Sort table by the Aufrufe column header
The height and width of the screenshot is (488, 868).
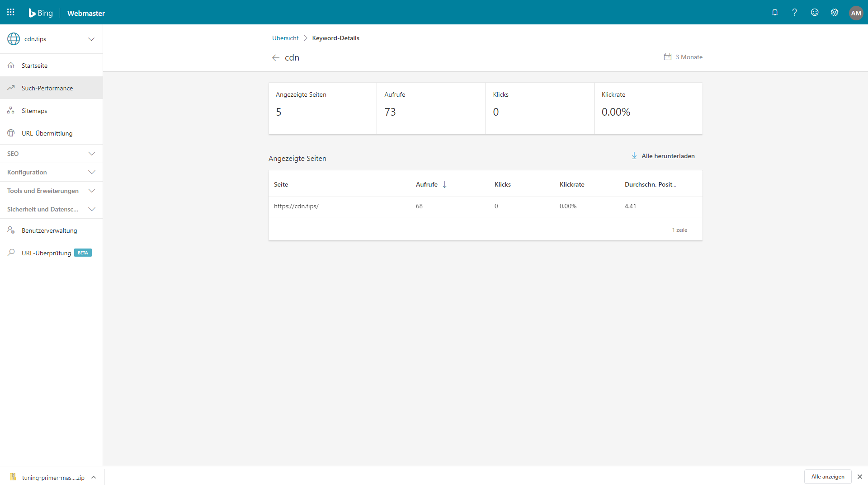(x=427, y=184)
